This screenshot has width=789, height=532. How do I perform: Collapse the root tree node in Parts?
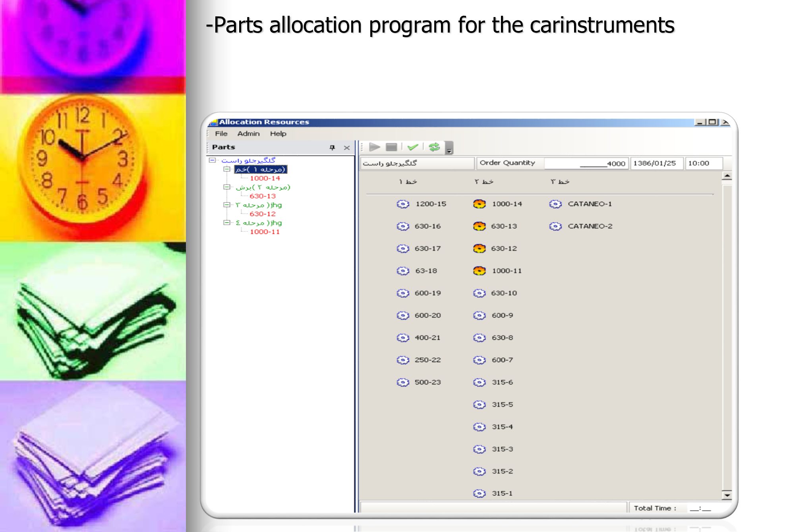click(213, 160)
